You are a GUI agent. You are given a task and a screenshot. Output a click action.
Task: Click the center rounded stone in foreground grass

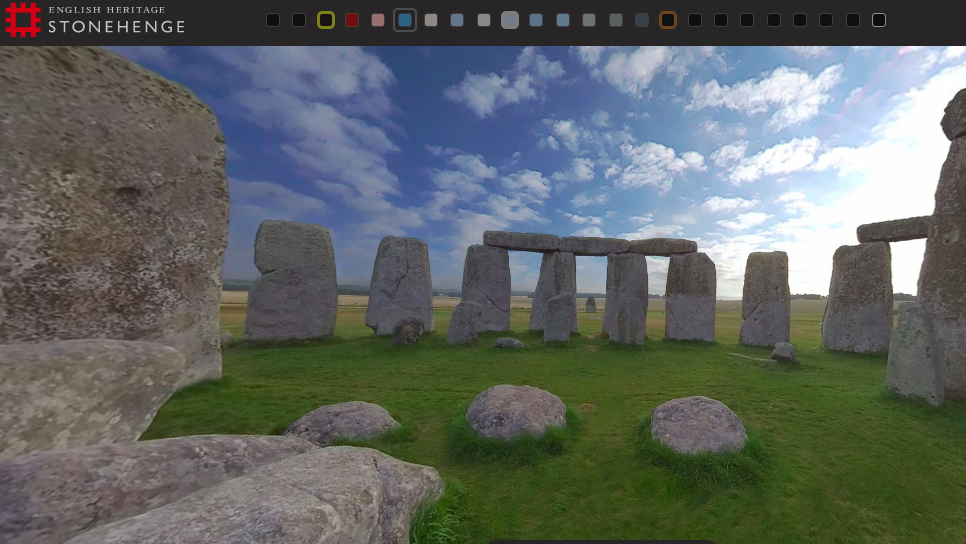tap(515, 411)
